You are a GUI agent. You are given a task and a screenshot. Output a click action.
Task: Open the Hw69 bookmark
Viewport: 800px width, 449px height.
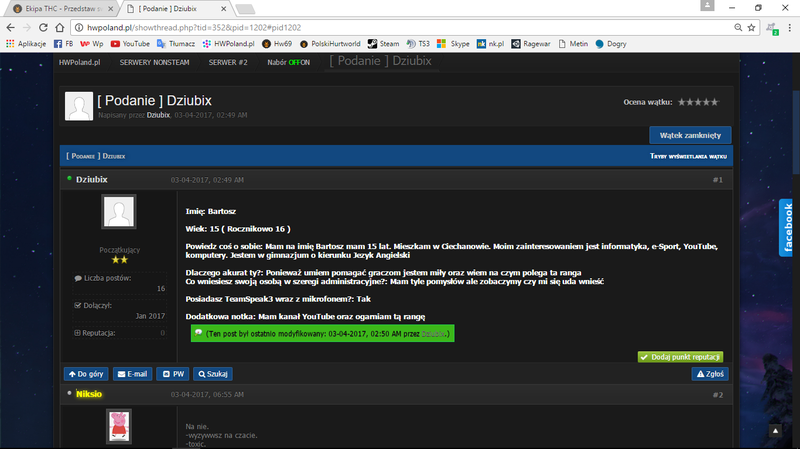pos(277,44)
